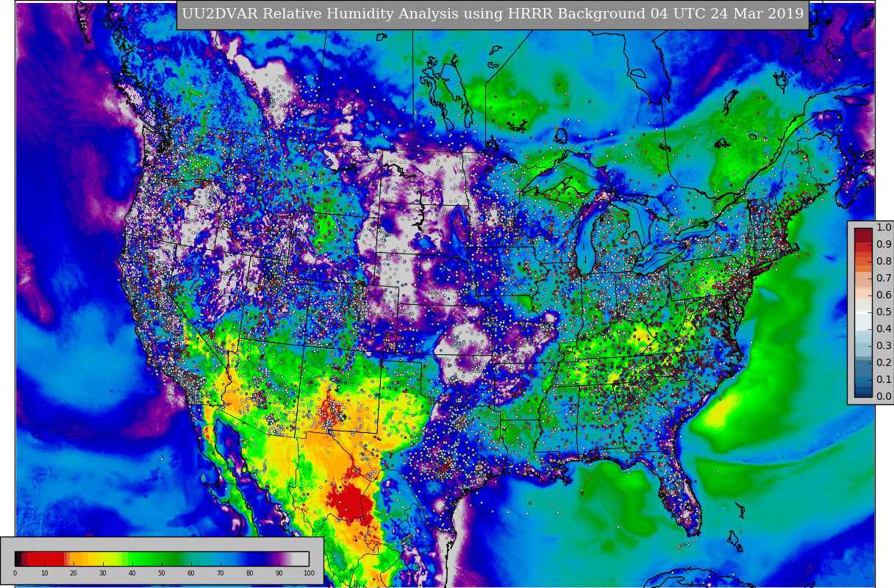
Task: Click the '0.6' label on the right colorbar
Action: pos(884,295)
